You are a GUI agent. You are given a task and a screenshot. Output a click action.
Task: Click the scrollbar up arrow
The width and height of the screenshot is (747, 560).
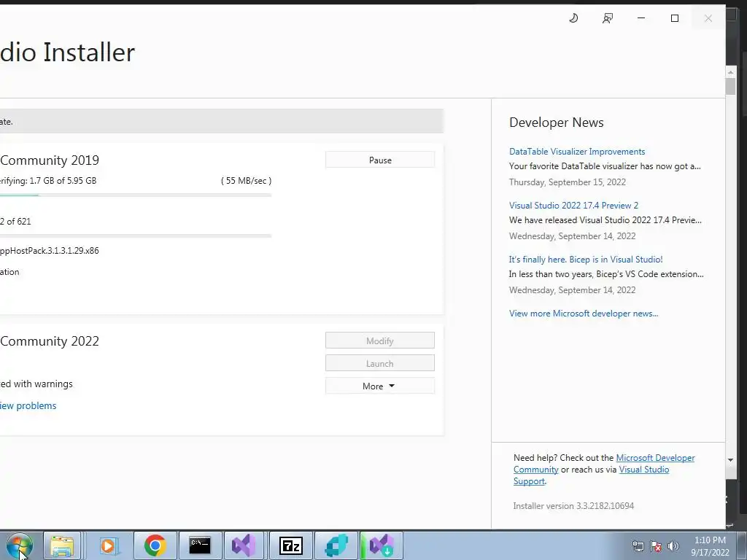(730, 72)
